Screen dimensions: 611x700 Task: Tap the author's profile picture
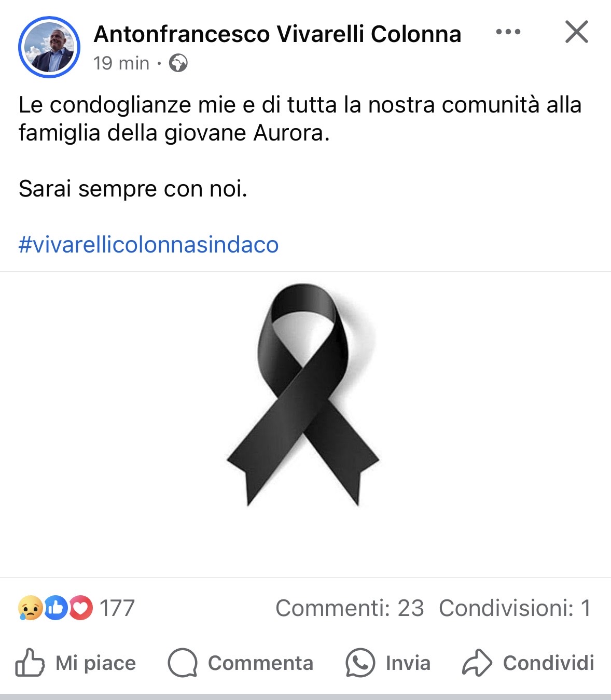click(x=49, y=47)
